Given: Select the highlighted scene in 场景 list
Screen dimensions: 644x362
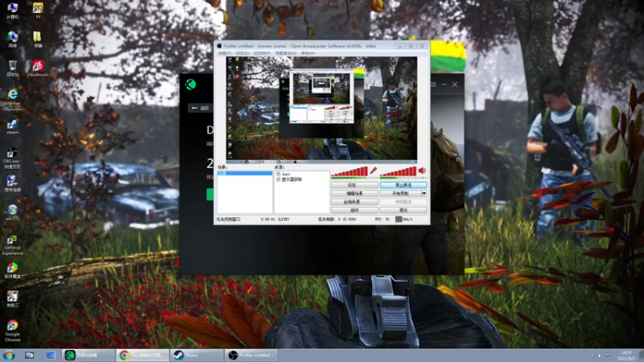Looking at the screenshot, I should (x=245, y=173).
